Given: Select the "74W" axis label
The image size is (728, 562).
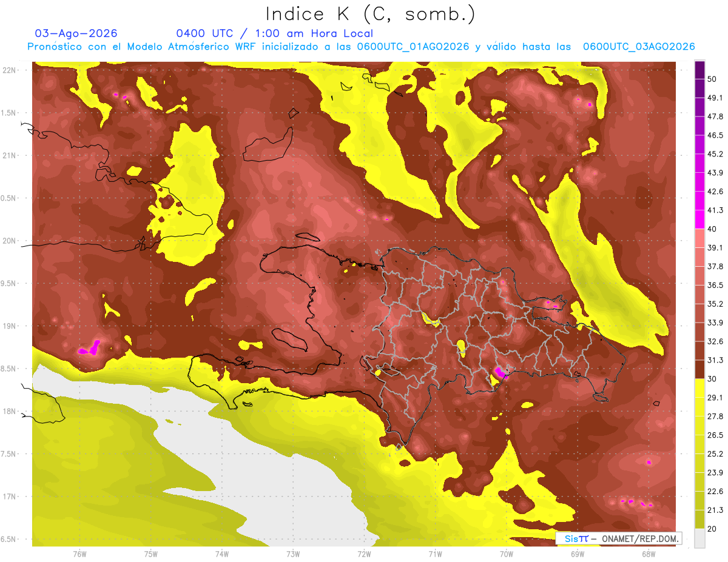Looking at the screenshot, I should [222, 554].
